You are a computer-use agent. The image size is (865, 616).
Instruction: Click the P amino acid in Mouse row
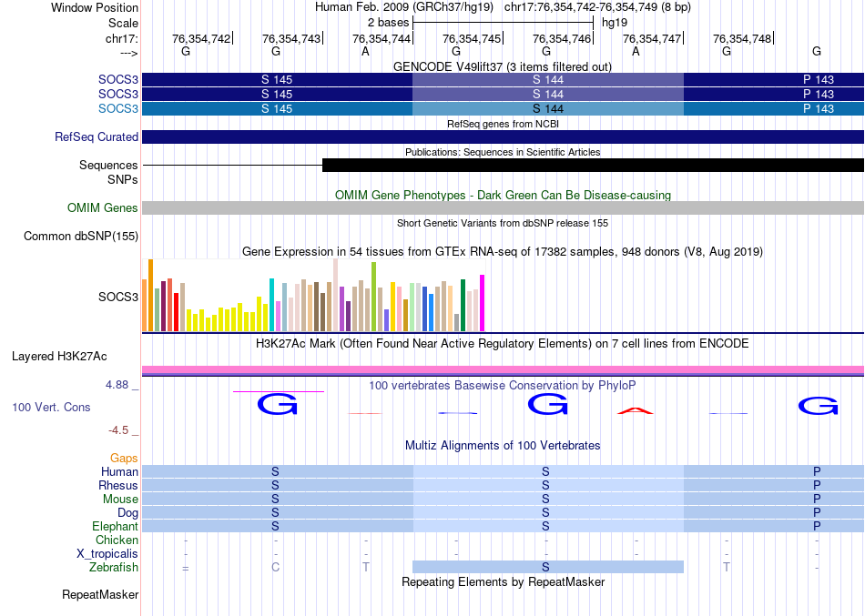click(817, 499)
